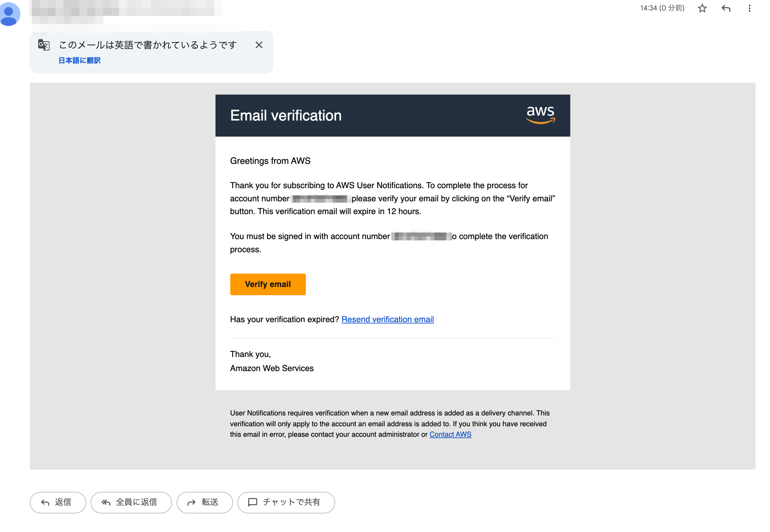Click the 全員に返信 reply-all button
Image resolution: width=770 pixels, height=532 pixels.
tap(131, 502)
